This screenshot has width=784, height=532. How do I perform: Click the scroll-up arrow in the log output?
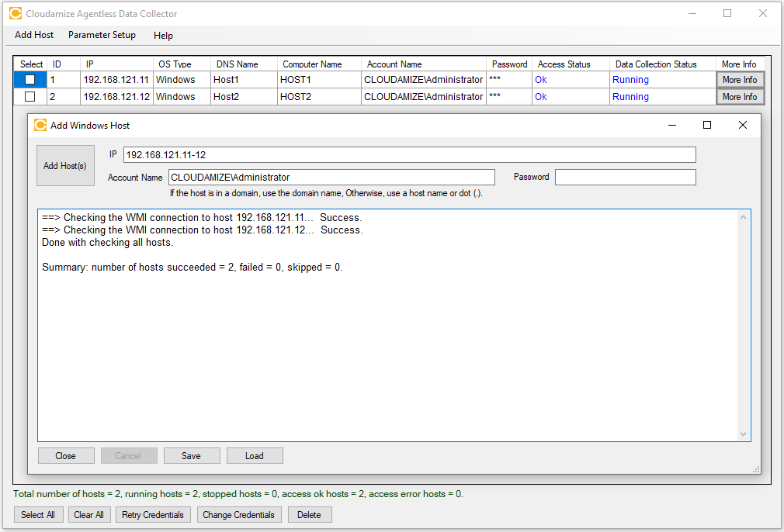click(x=744, y=217)
